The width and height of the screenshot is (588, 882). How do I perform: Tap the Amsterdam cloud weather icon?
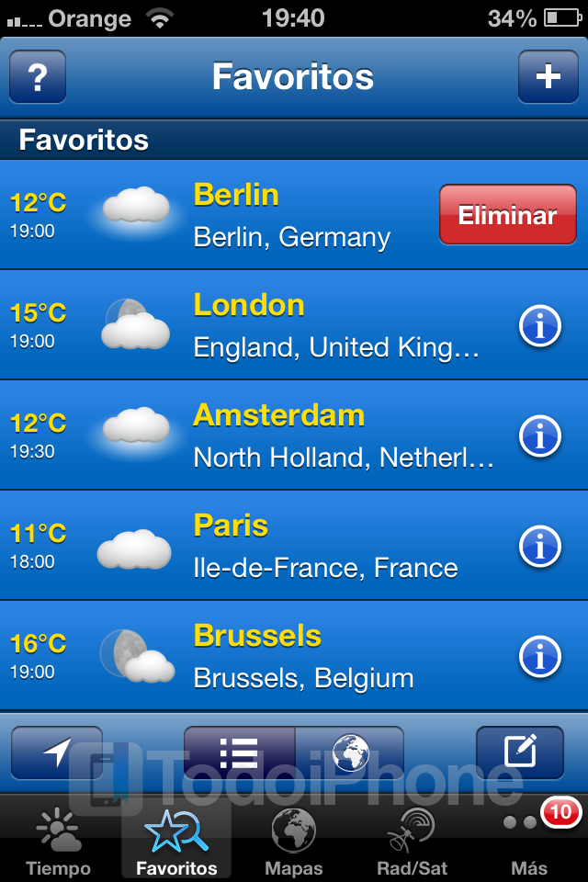pyautogui.click(x=136, y=425)
